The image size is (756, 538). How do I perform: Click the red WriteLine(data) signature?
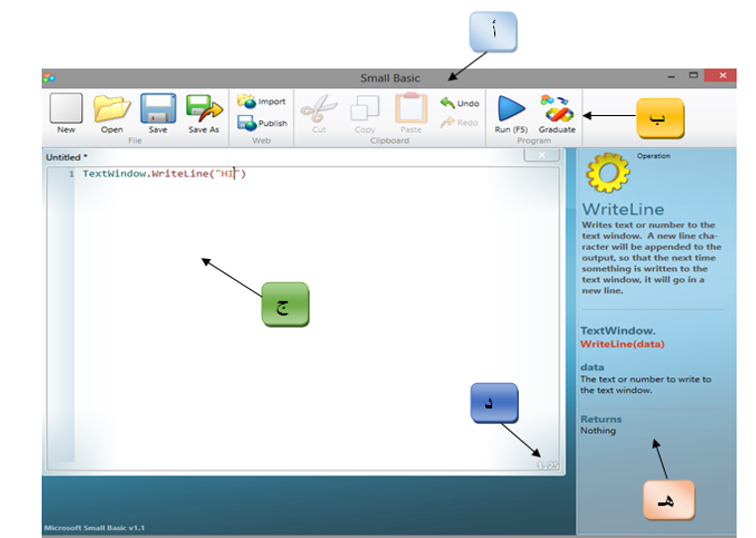click(x=622, y=344)
